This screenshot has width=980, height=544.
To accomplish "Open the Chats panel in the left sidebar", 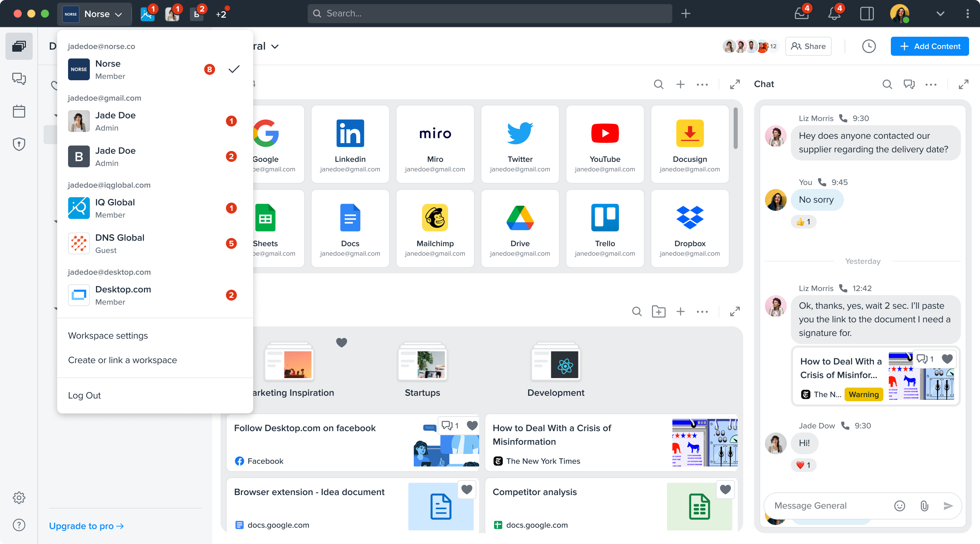I will point(19,79).
